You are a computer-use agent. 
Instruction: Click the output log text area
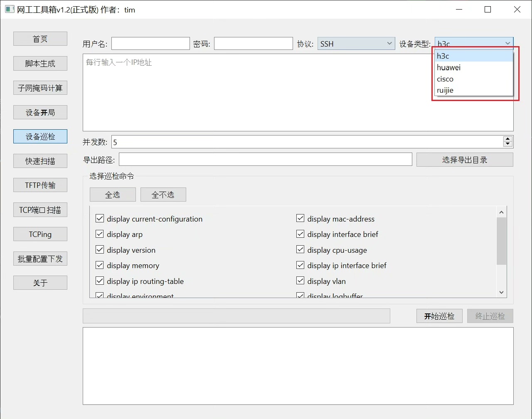[x=298, y=366]
